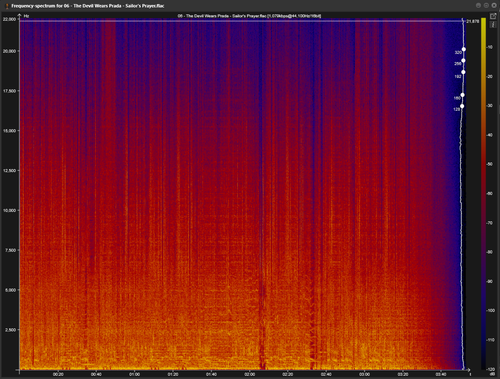Screen dimensions: 500x379
Task: Click the -40 dB scale label
Action: coord(490,135)
